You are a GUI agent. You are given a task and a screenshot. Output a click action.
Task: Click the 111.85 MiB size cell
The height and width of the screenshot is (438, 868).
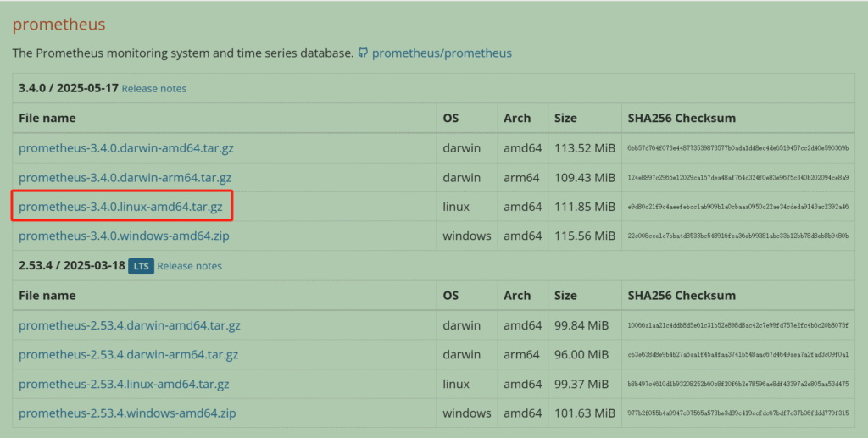point(584,207)
